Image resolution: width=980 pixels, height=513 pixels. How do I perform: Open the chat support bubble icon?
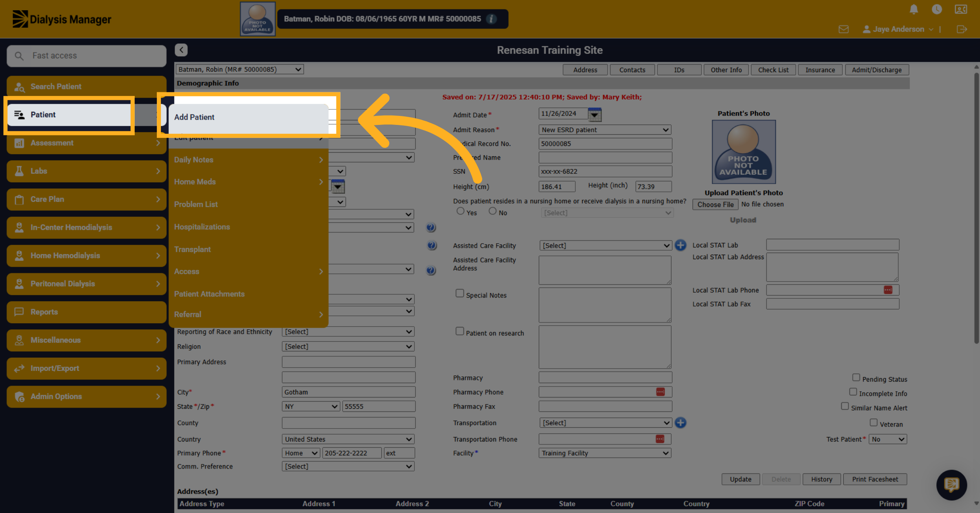point(951,485)
